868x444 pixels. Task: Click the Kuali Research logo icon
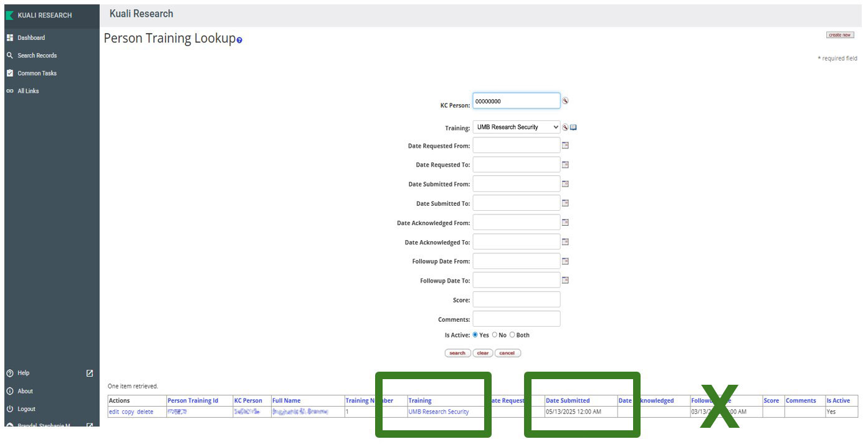[9, 15]
